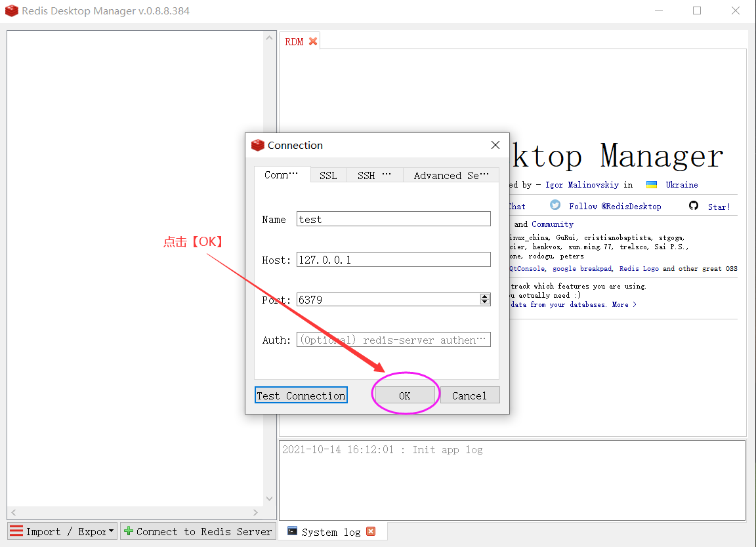This screenshot has width=756, height=547.
Task: Open the Ukraine link
Action: [x=682, y=184]
